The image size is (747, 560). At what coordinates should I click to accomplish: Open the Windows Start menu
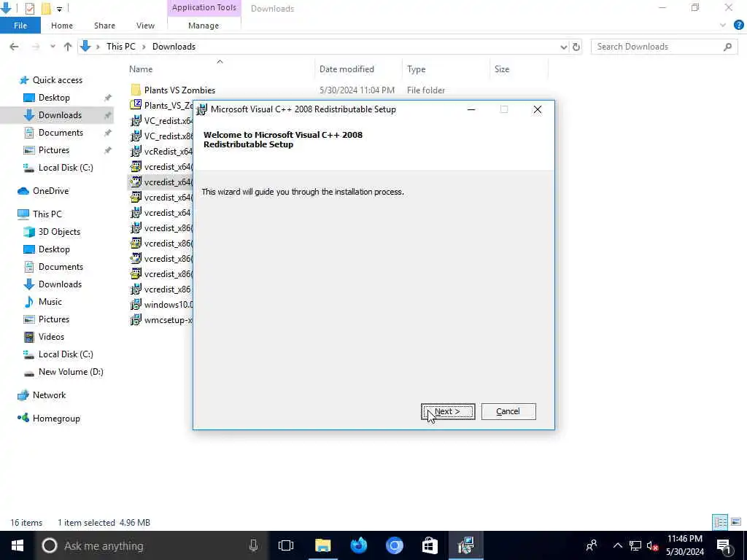(18, 545)
